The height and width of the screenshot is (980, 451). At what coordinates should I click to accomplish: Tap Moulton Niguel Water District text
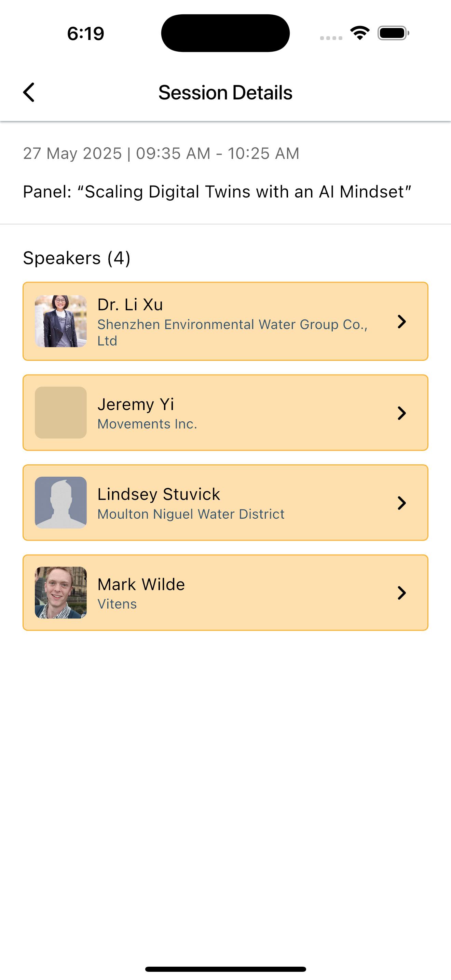pyautogui.click(x=191, y=514)
